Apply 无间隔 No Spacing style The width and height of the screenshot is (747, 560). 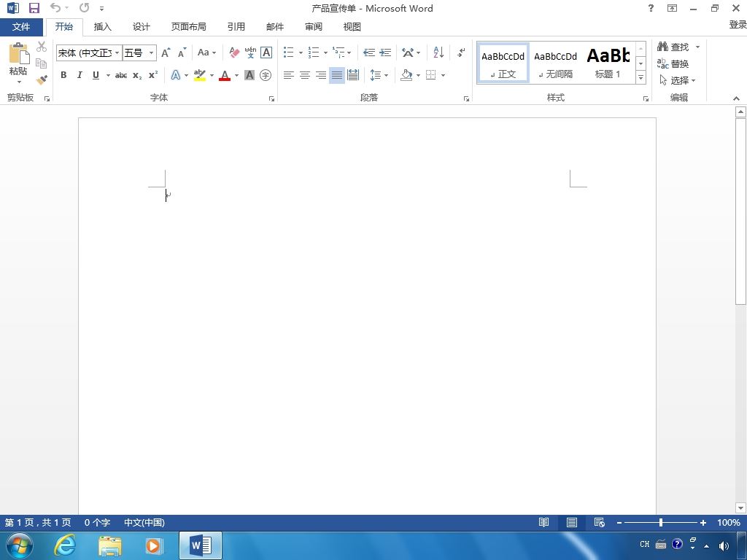tap(555, 63)
